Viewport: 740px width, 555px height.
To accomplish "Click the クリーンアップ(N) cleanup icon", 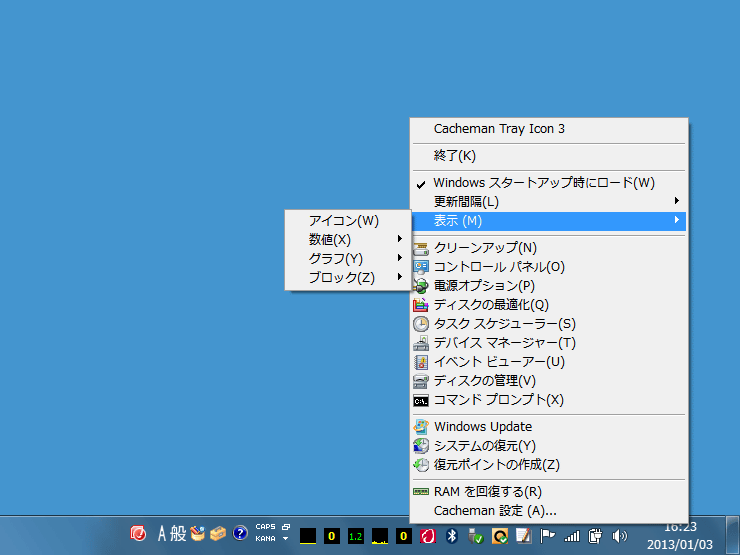I will 420,248.
